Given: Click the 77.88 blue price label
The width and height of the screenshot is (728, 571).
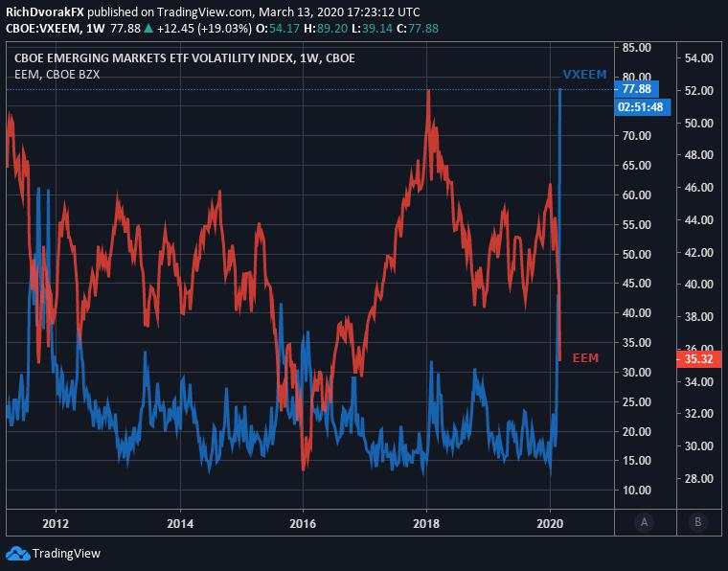Looking at the screenshot, I should pyautogui.click(x=636, y=89).
